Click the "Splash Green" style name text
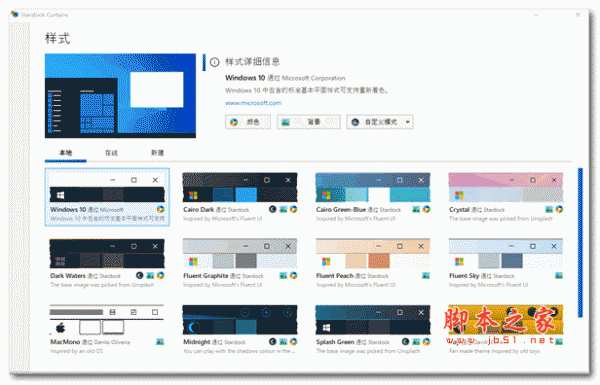 point(335,342)
